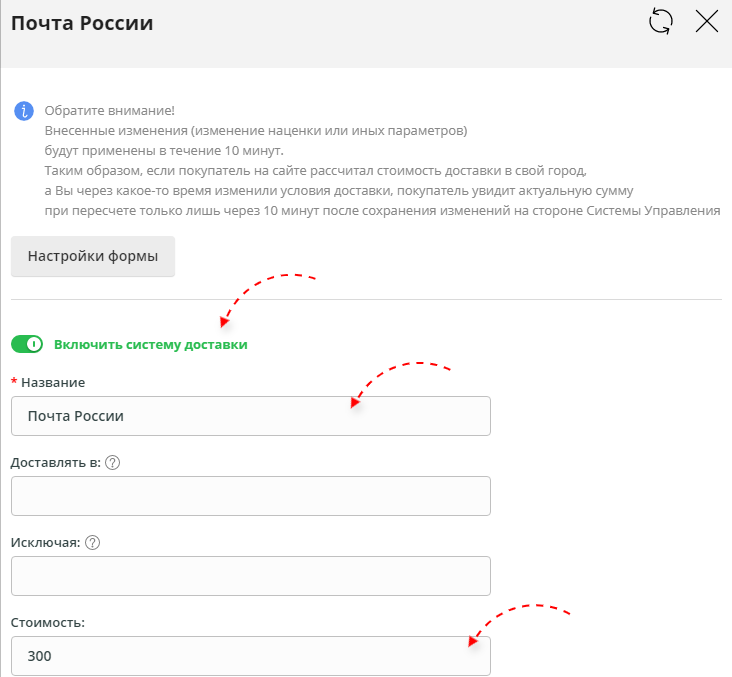The image size is (732, 677).
Task: Show the help tooltip next to Исключая
Action: coord(93,542)
